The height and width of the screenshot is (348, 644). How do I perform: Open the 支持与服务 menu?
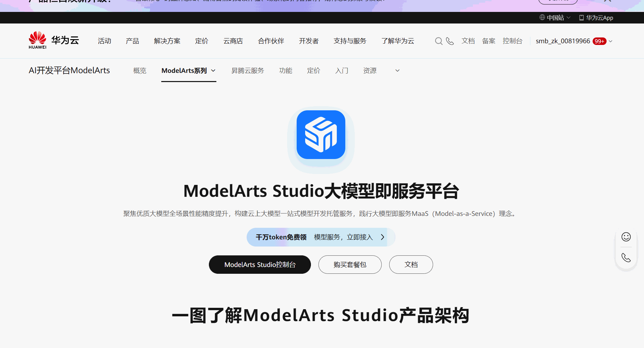click(x=350, y=41)
